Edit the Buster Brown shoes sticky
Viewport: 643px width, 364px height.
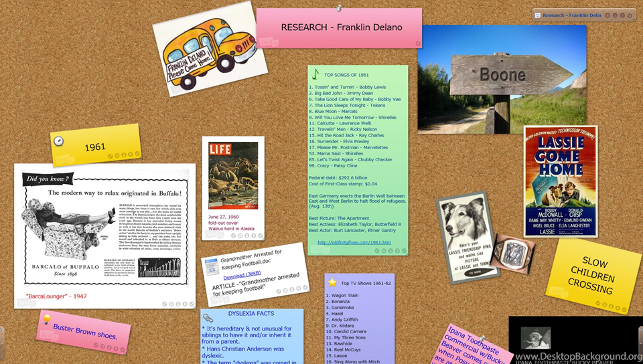(96, 345)
